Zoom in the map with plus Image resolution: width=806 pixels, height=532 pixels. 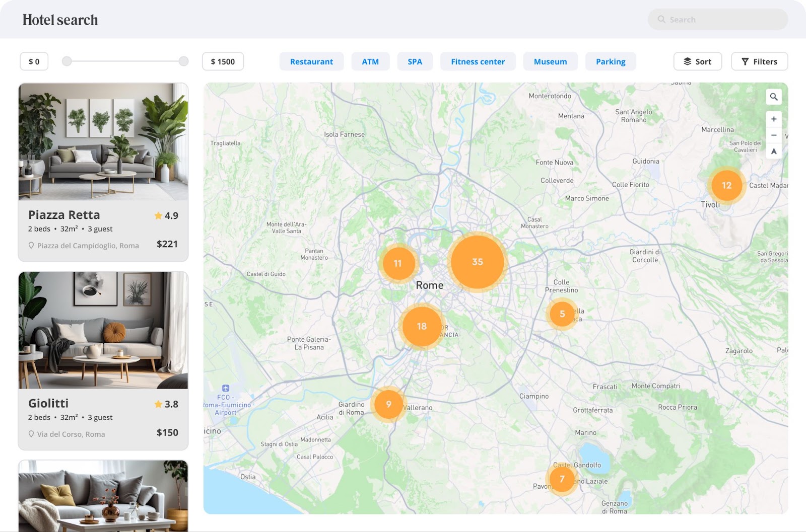pos(774,119)
